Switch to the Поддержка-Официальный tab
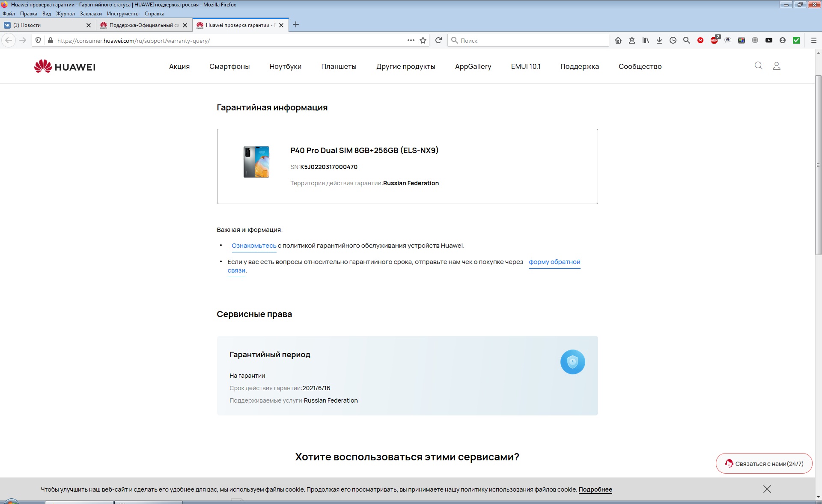Viewport: 822px width, 504px height. pos(141,25)
